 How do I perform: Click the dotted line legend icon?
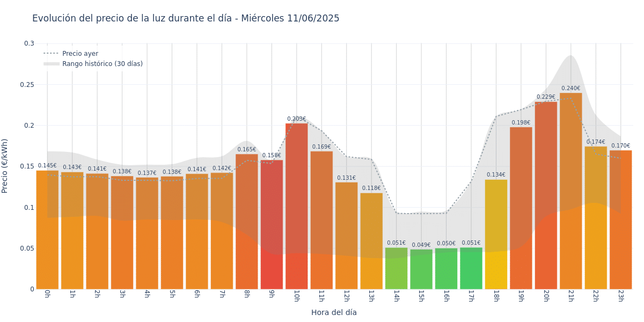pos(52,54)
